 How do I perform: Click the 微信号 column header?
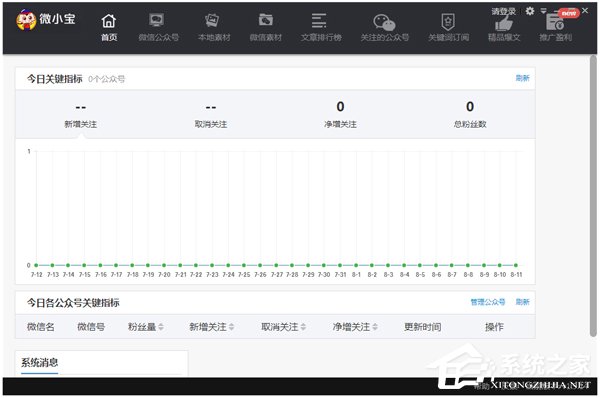point(91,327)
